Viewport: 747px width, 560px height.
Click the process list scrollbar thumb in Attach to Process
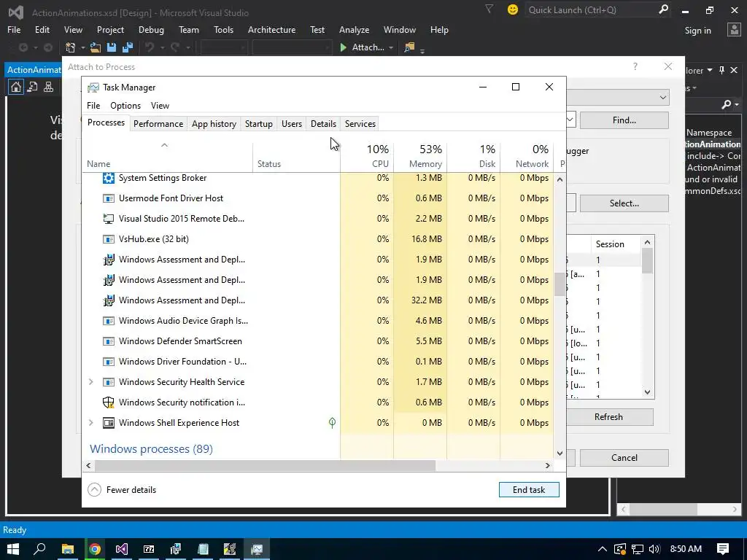(647, 261)
